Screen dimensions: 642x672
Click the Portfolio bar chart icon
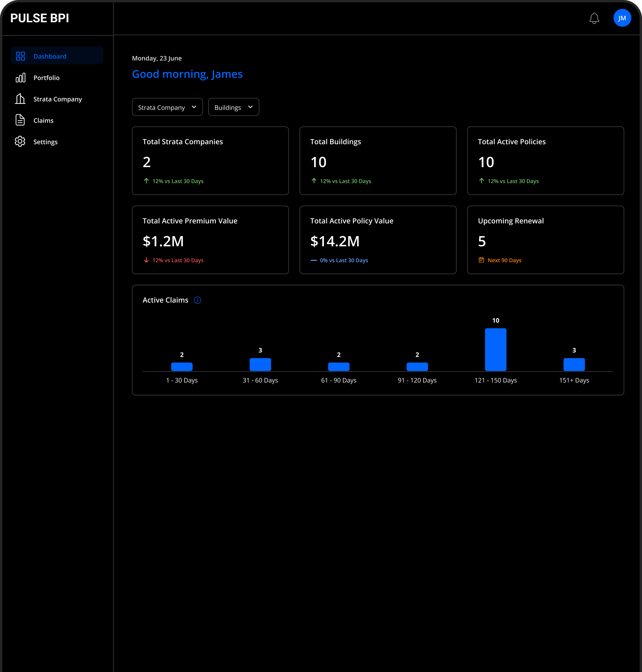coord(21,78)
